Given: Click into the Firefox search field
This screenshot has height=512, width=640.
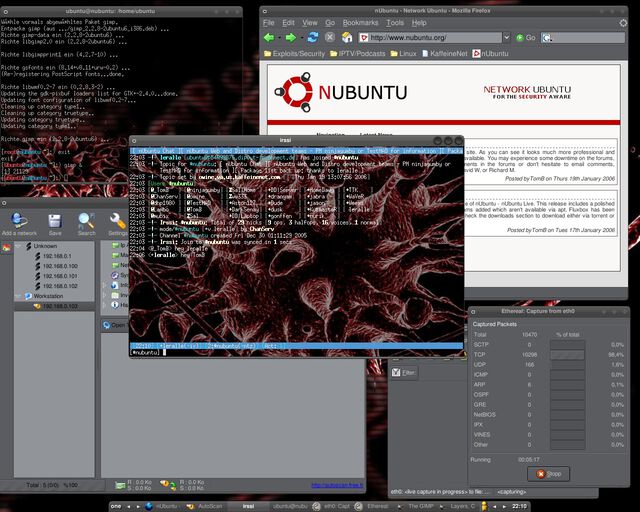Looking at the screenshot, I should coord(588,38).
